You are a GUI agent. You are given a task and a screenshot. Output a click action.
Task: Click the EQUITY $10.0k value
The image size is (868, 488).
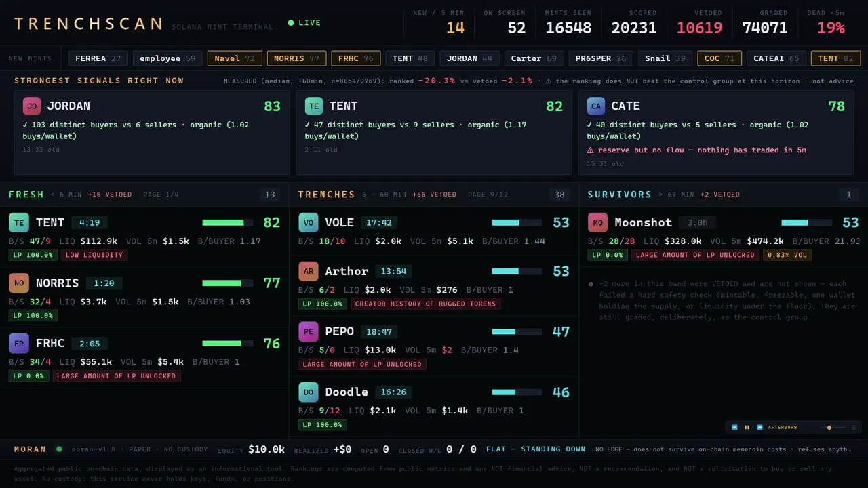coord(266,449)
